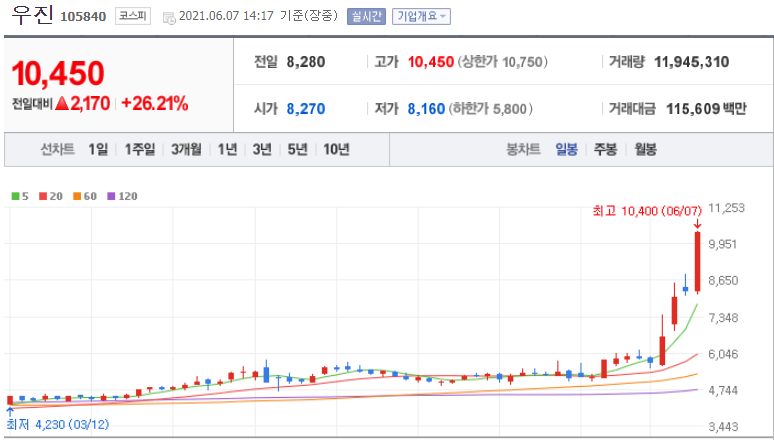Click the timestamp 2021.06.07 14:17
The width and height of the screenshot is (774, 440).
pyautogui.click(x=226, y=16)
